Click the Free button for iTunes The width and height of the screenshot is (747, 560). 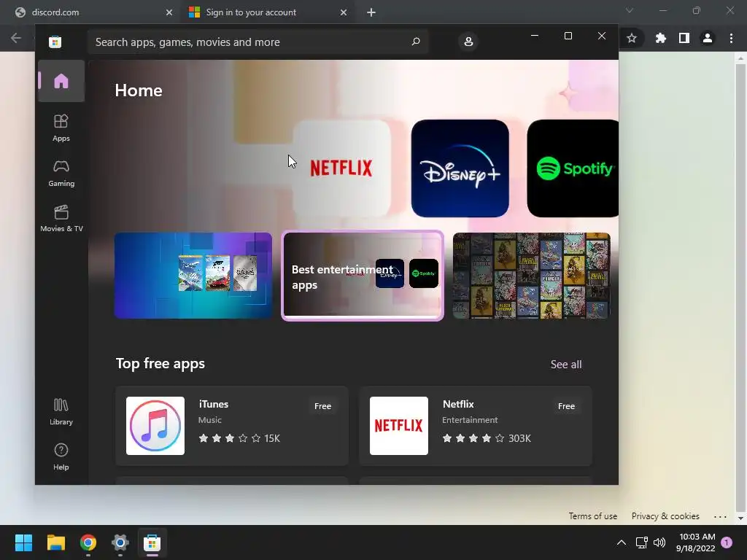pyautogui.click(x=322, y=406)
